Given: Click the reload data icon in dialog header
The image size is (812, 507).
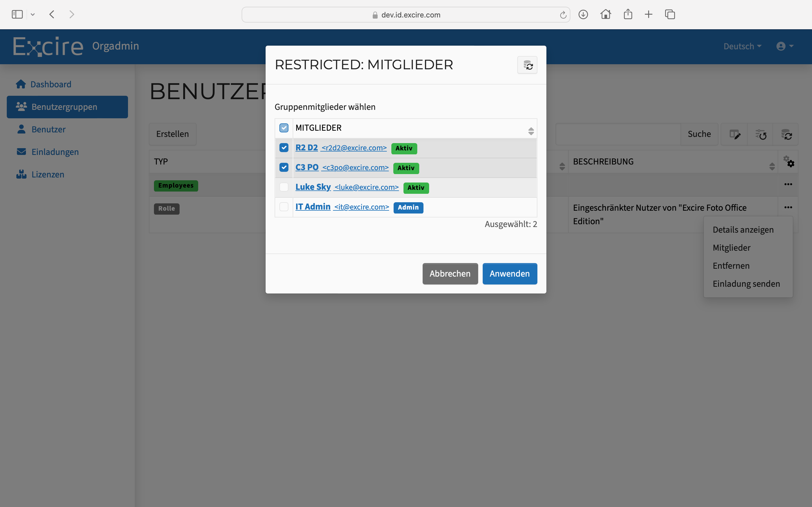Looking at the screenshot, I should coord(527,65).
